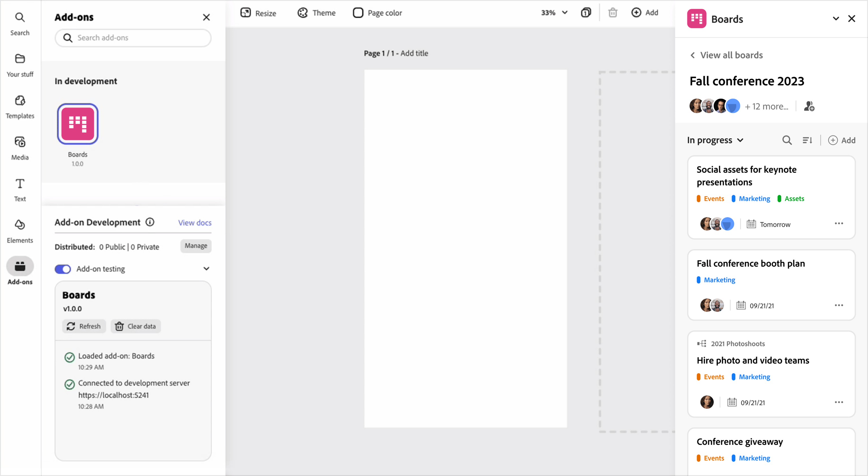
Task: Open the In progress dropdown
Action: tap(715, 140)
